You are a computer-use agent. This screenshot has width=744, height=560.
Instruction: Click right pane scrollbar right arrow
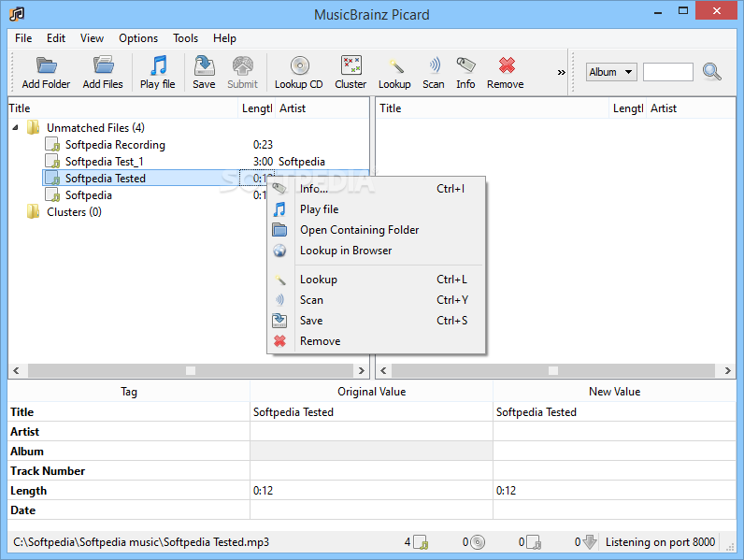[728, 370]
